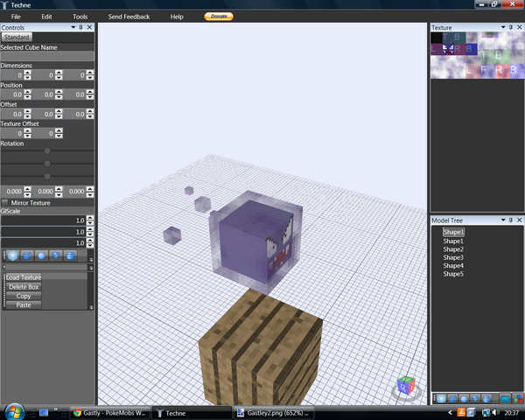Click the Delete Box button

click(x=24, y=287)
